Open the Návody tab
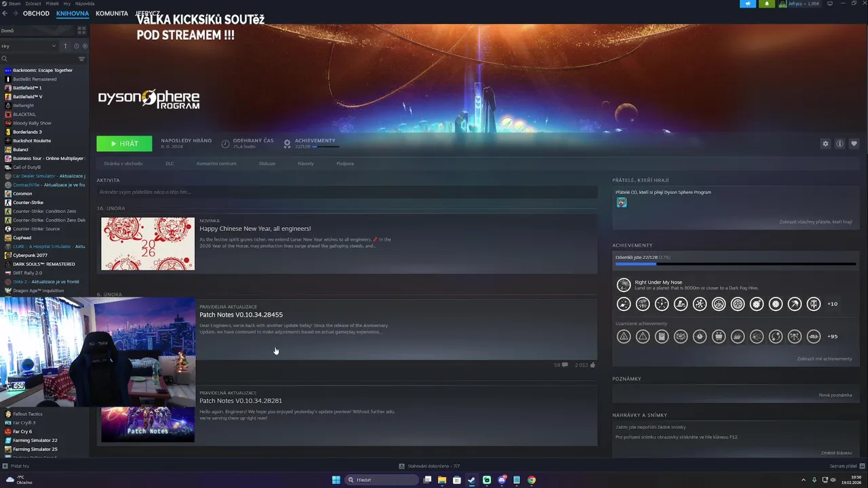The width and height of the screenshot is (868, 488). click(x=306, y=163)
